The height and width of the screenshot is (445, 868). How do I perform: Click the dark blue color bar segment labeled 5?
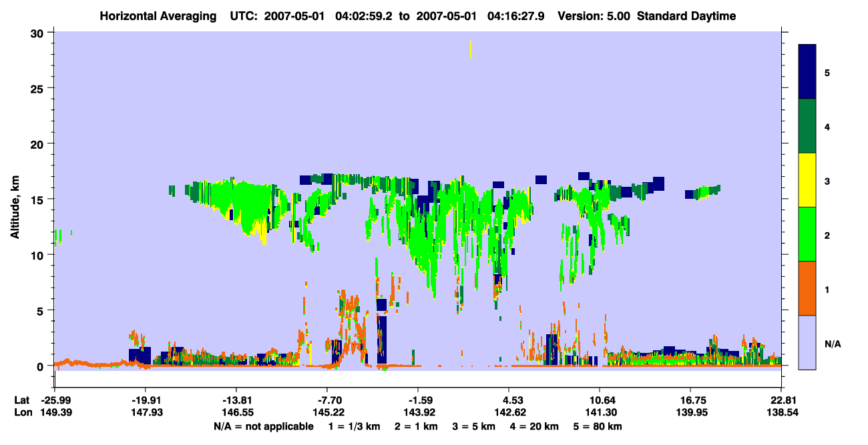tap(808, 71)
